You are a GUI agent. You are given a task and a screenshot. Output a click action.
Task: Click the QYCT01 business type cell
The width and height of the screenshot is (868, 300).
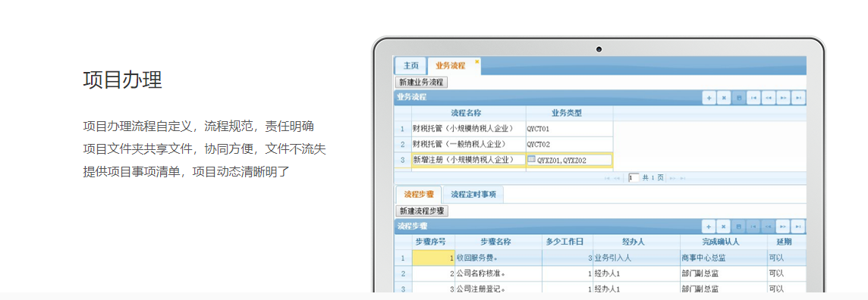tap(570, 129)
